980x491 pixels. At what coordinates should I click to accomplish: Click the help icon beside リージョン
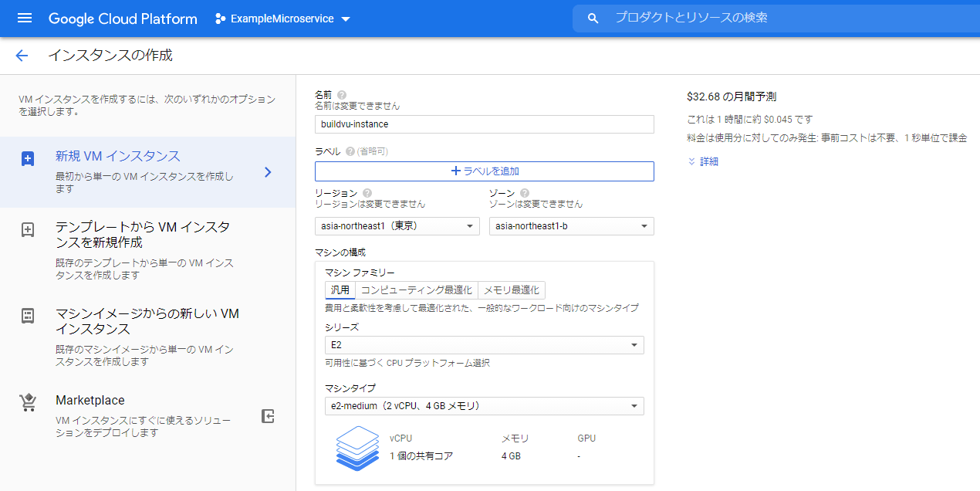(x=367, y=193)
